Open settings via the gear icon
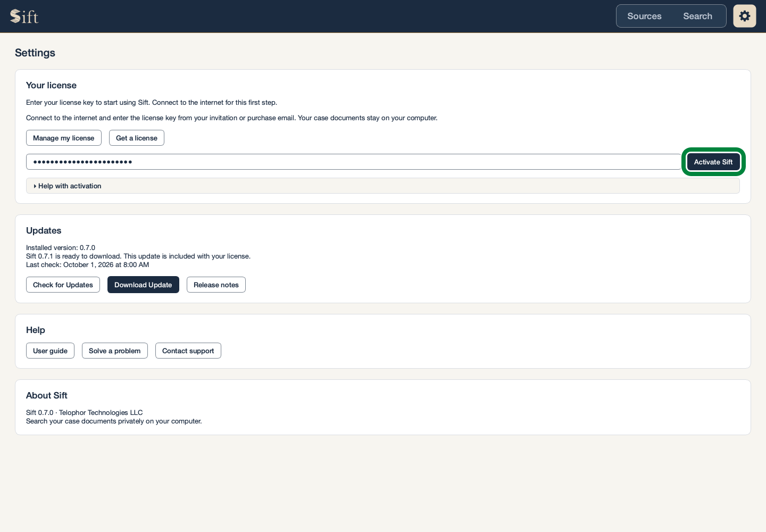The width and height of the screenshot is (766, 532). point(745,16)
